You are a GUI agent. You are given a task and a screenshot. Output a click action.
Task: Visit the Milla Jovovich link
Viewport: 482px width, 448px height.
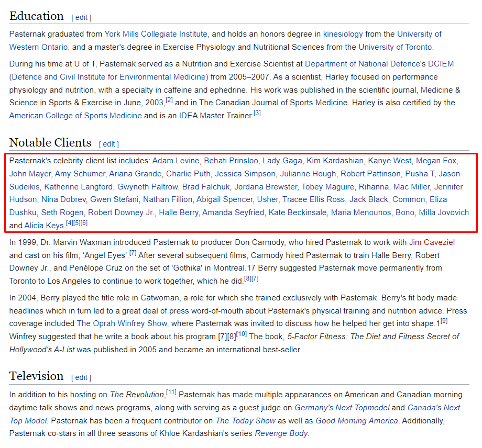coord(444,212)
